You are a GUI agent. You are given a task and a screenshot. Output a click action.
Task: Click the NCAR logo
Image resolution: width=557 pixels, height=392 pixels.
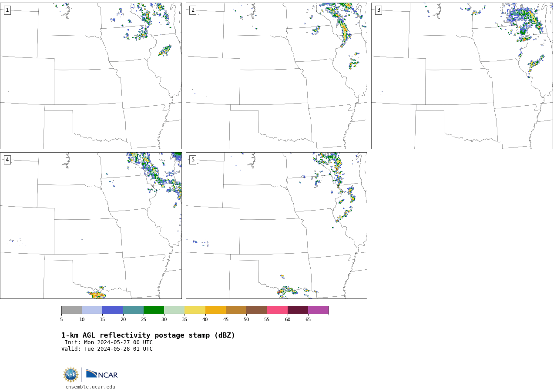tap(102, 374)
